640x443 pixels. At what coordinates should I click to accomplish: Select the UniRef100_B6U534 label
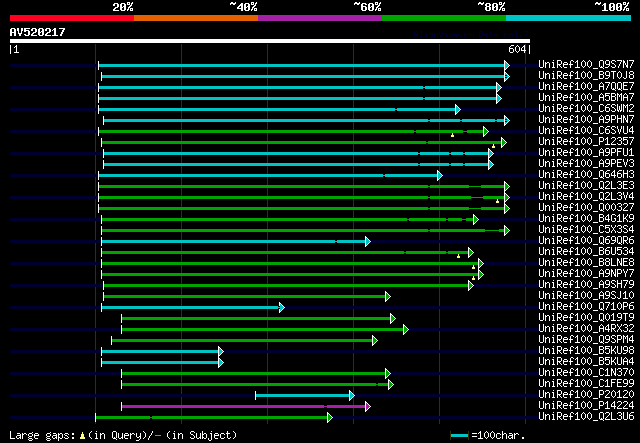point(586,252)
